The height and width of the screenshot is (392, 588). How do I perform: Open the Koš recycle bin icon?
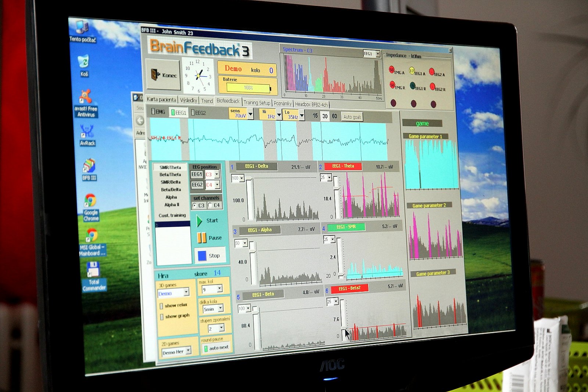pos(84,65)
